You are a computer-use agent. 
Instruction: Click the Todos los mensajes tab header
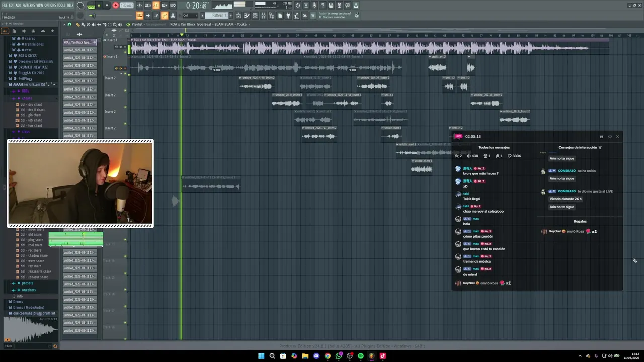point(494,147)
